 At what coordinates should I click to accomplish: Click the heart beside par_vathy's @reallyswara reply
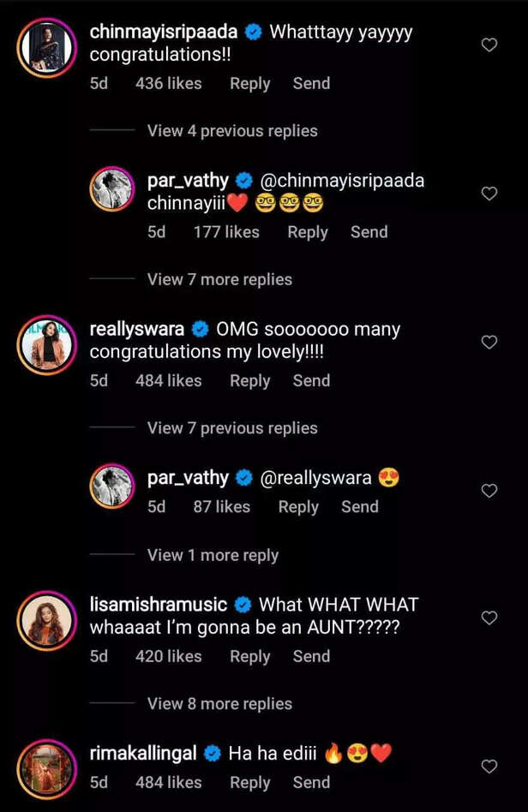pyautogui.click(x=489, y=491)
